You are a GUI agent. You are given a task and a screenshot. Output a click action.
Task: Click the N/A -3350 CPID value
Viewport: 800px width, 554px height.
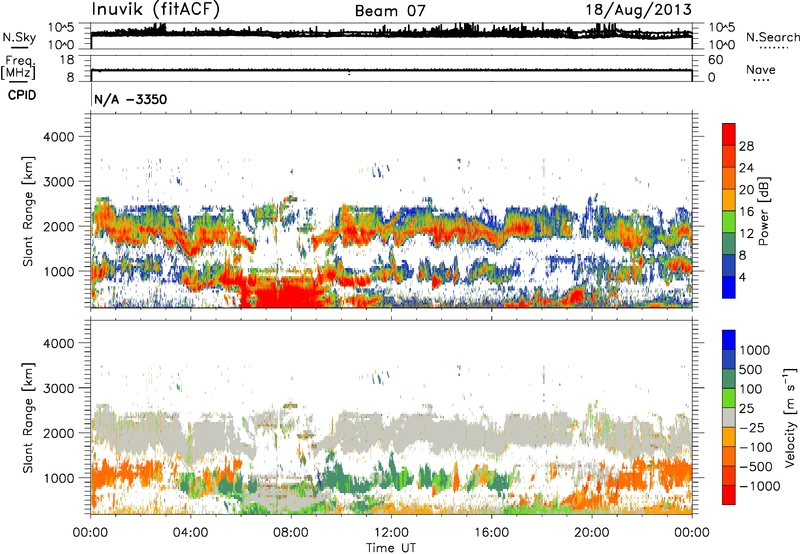click(131, 99)
